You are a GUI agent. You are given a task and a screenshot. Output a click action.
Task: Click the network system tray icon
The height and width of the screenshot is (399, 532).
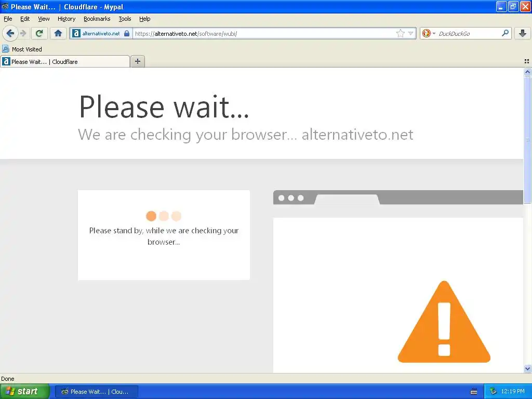pos(493,391)
